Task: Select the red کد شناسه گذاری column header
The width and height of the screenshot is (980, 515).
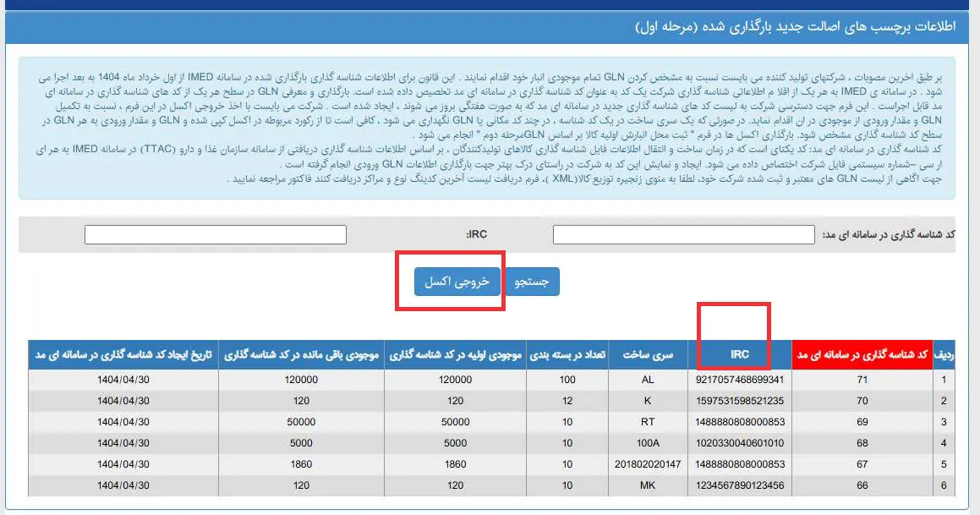Action: (x=861, y=355)
